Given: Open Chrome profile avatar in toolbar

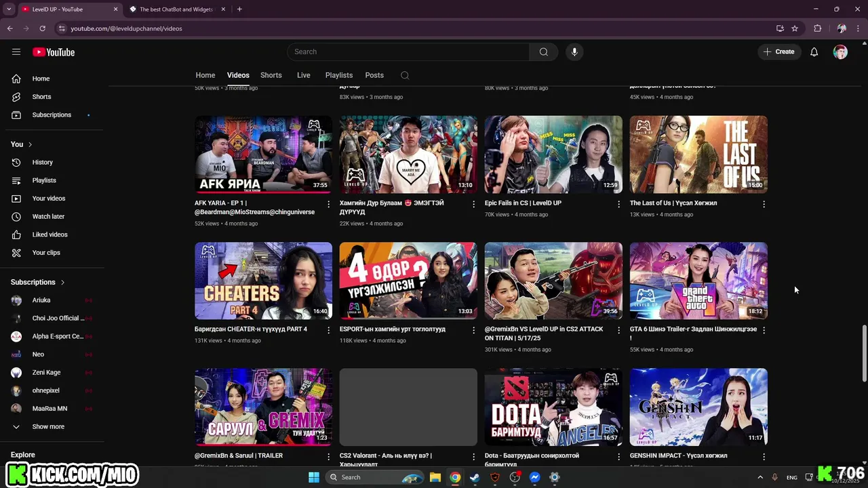Looking at the screenshot, I should [842, 28].
